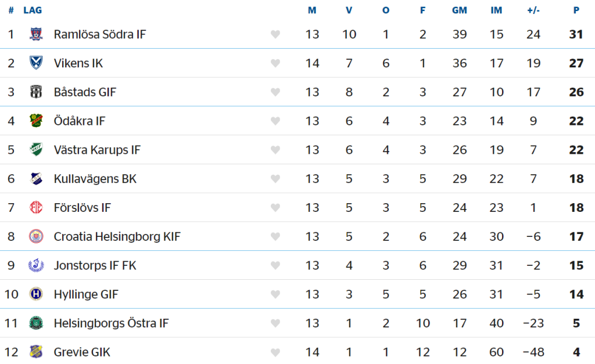Click the GM column header
Viewport: 595px width, 364px height.
460,10
